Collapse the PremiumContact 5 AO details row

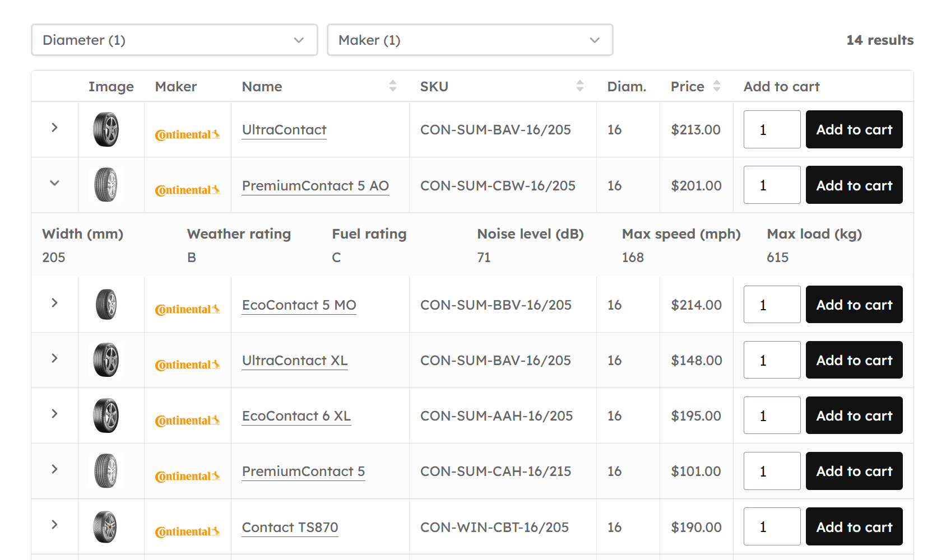(54, 183)
